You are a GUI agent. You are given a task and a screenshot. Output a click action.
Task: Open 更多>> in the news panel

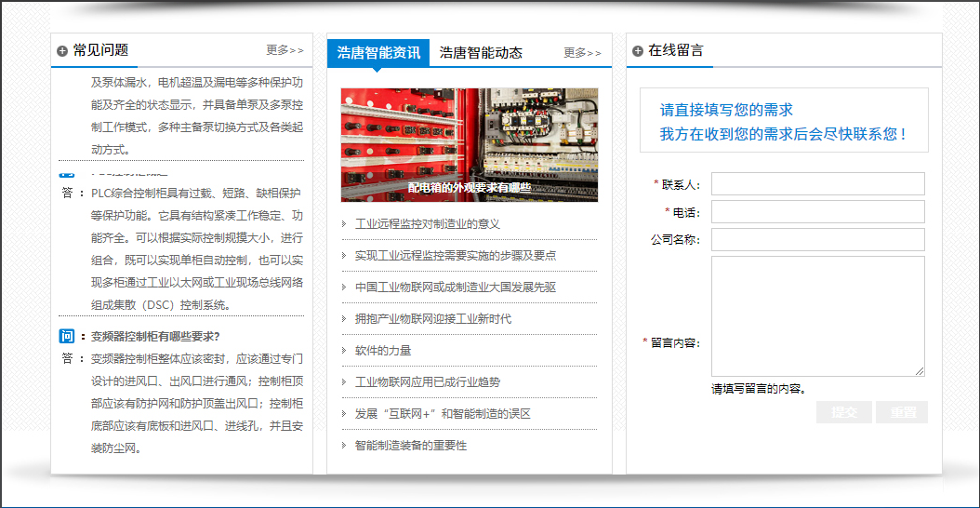pyautogui.click(x=582, y=53)
